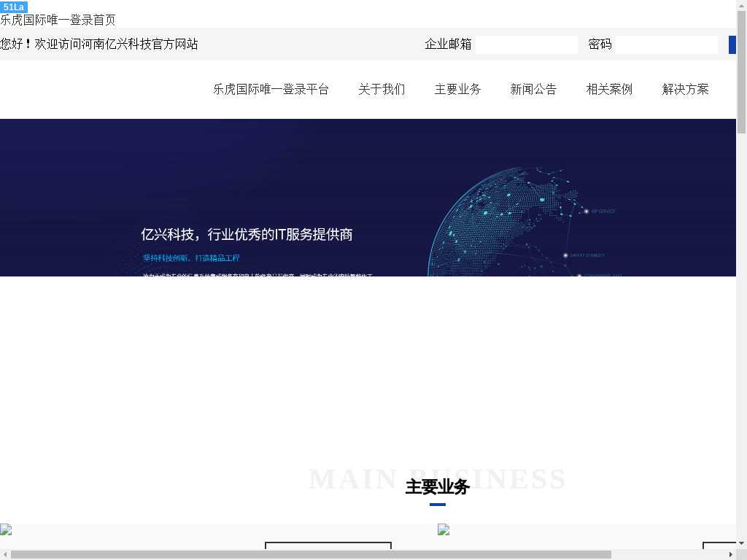The height and width of the screenshot is (560, 747).
Task: Click the 51La statistics badge
Action: (x=14, y=7)
